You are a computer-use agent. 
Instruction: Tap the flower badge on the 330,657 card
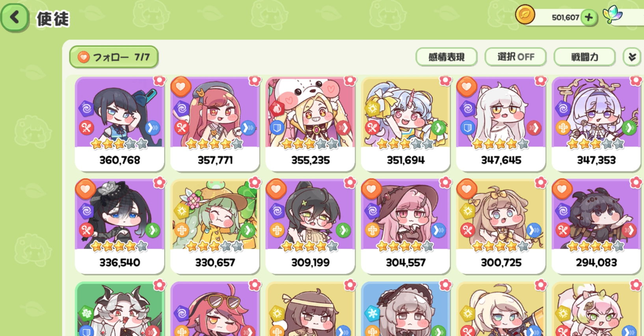point(255,183)
